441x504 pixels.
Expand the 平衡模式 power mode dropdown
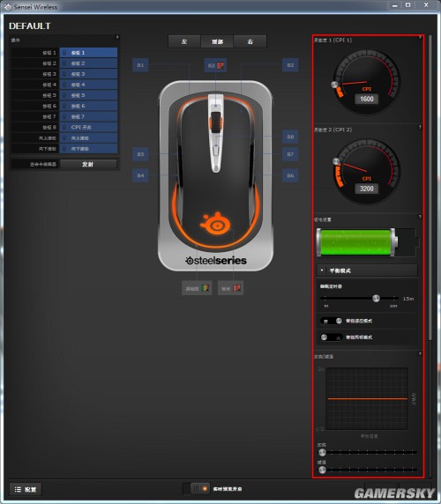click(x=367, y=271)
